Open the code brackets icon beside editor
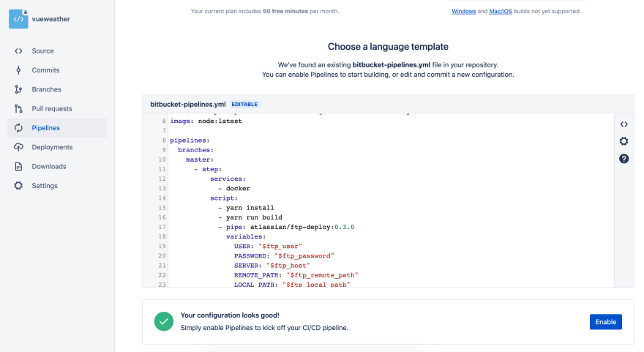Viewport: 644px width, 352px height. click(x=624, y=124)
